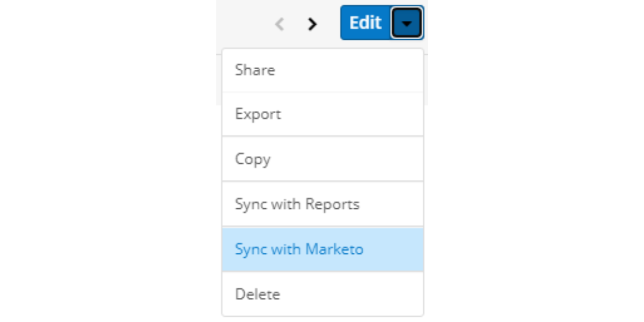Viewport: 644px width, 322px height.
Task: Start syncing with Reports
Action: (323, 204)
